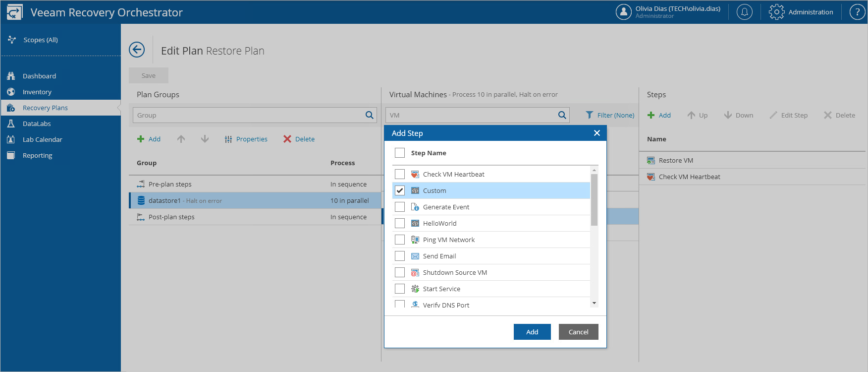The width and height of the screenshot is (868, 372).
Task: Click the Scopes (All) selector
Action: (x=34, y=40)
